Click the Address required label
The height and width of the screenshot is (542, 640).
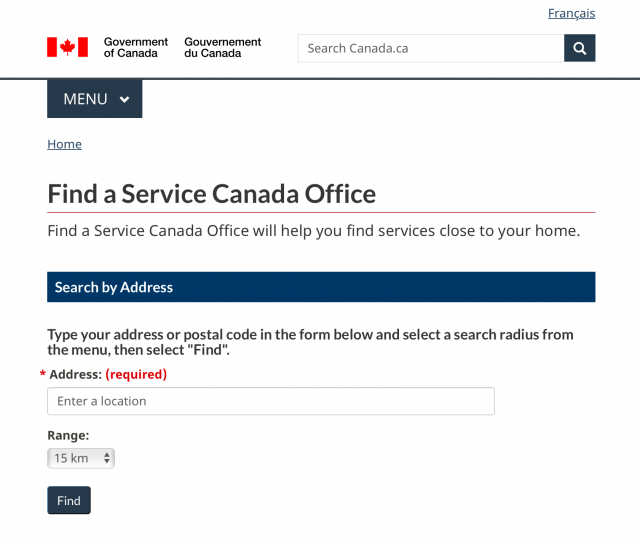click(108, 374)
